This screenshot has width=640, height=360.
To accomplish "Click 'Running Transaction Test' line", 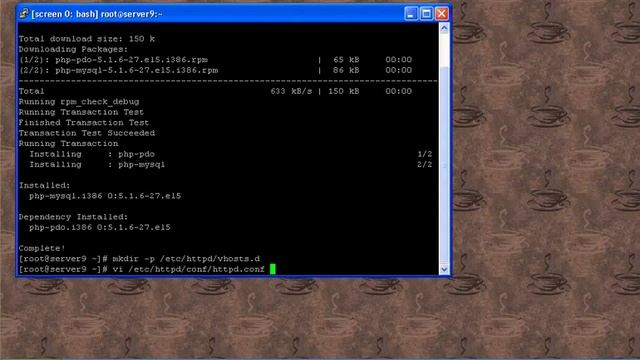I will [81, 112].
